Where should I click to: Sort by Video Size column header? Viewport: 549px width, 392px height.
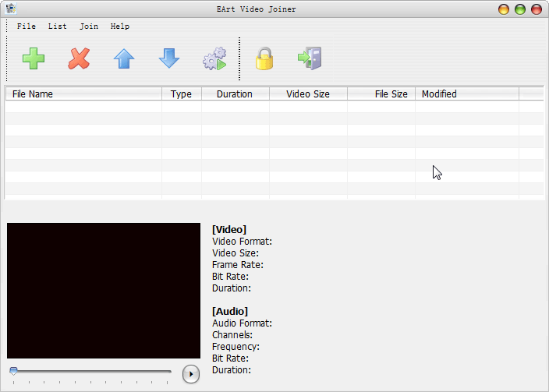(x=308, y=94)
